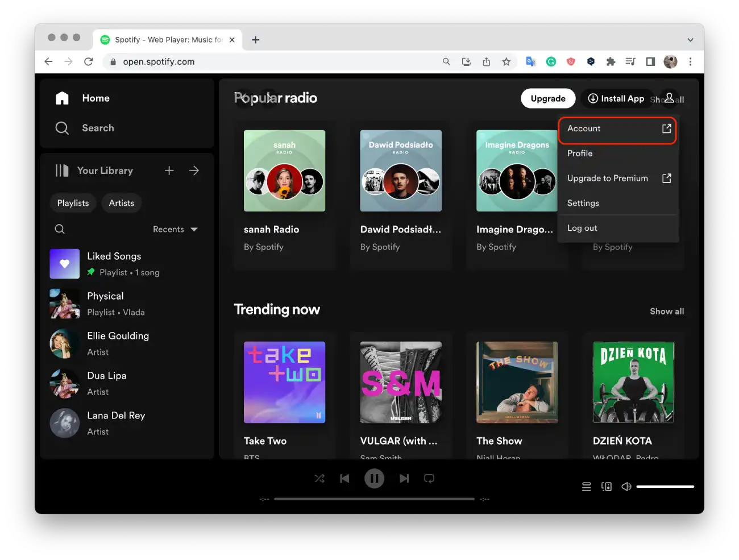739x560 pixels.
Task: Select Account in user menu
Action: tap(618, 129)
